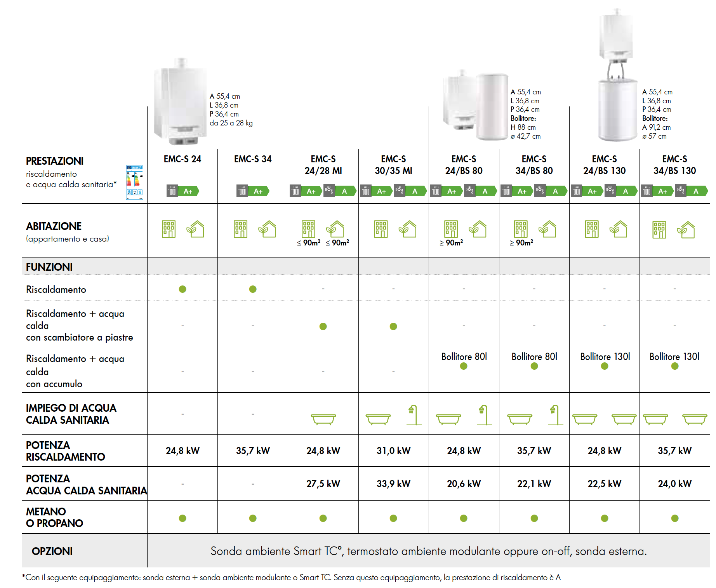Click the OPZIONI row label
716x588 pixels.
pyautogui.click(x=52, y=551)
